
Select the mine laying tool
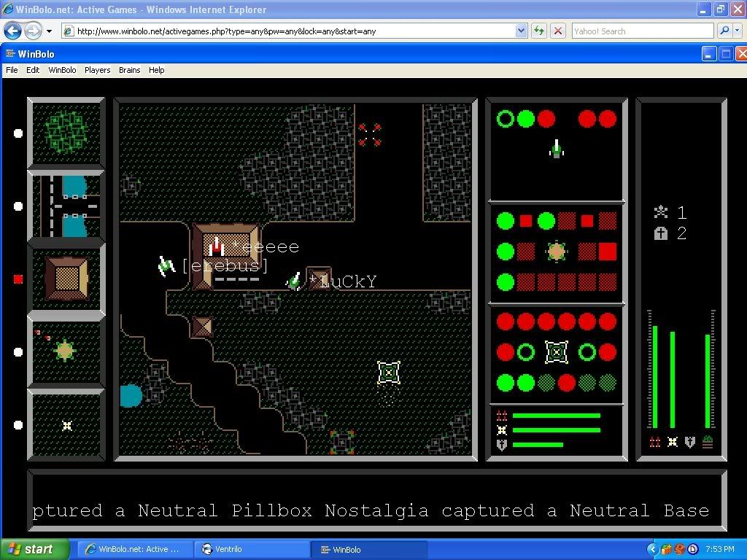pyautogui.click(x=66, y=424)
